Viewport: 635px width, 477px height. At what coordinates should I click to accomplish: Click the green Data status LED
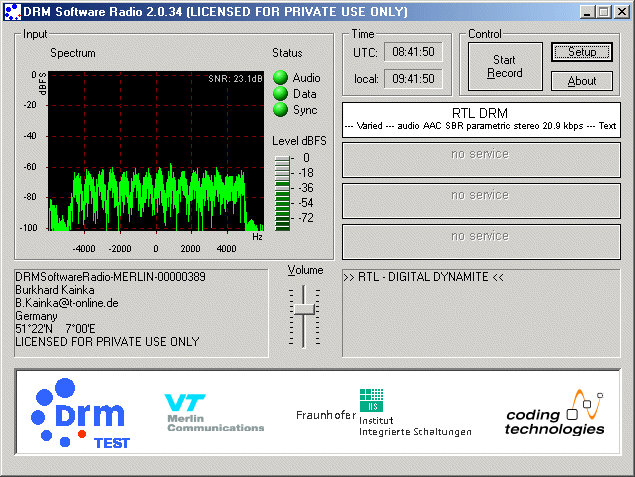(280, 94)
